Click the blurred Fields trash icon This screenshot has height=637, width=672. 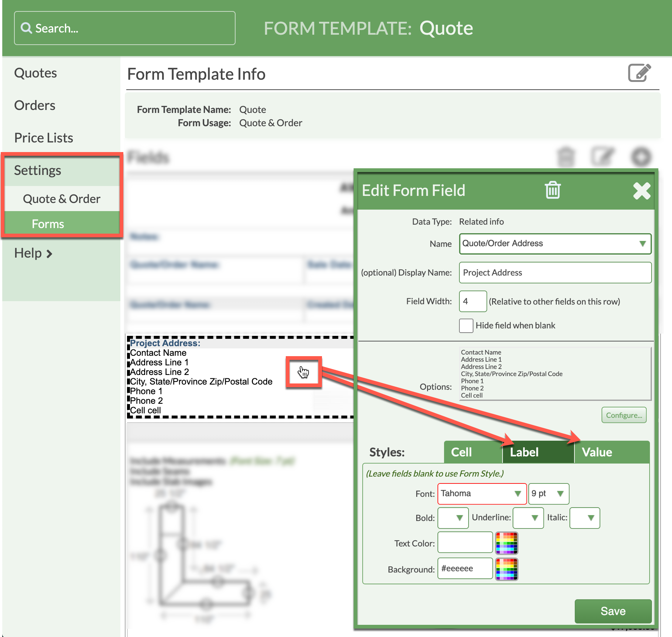pos(566,157)
